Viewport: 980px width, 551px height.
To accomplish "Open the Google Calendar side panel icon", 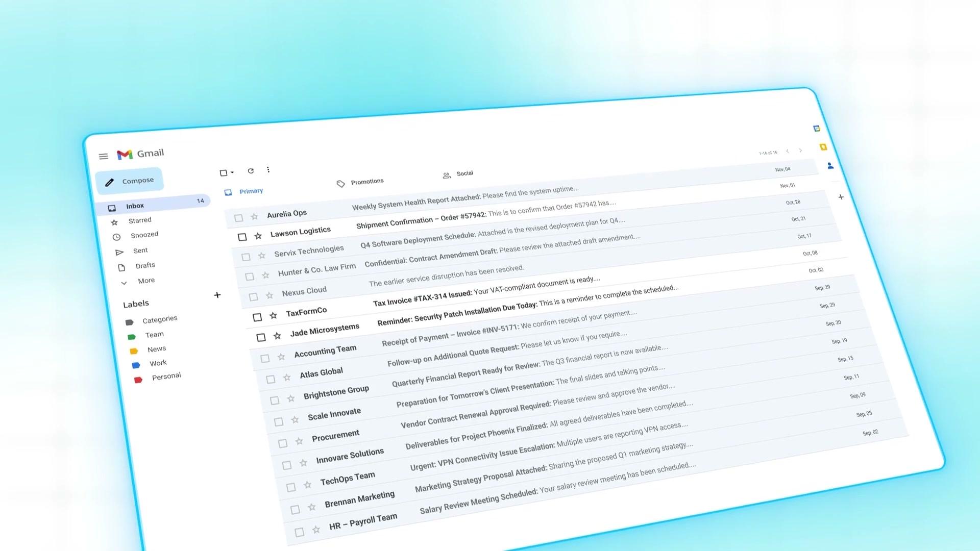I will point(817,129).
